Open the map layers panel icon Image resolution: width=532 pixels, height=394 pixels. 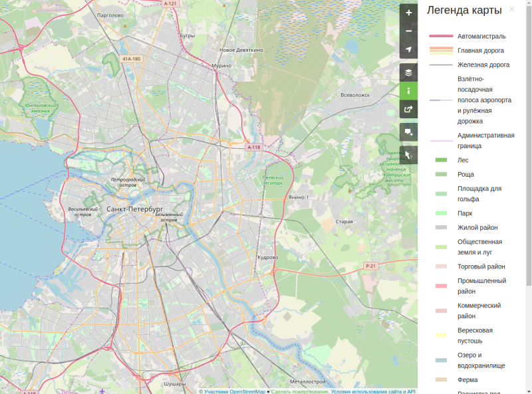[410, 70]
